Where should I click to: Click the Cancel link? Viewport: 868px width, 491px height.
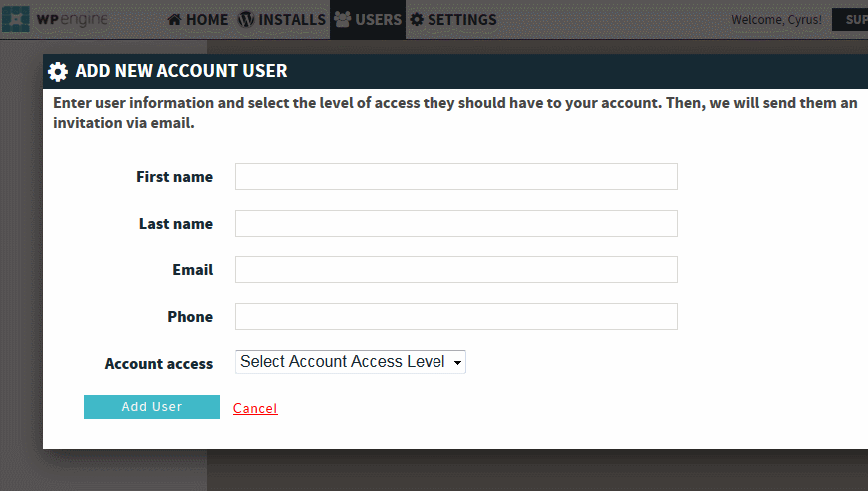(x=255, y=408)
